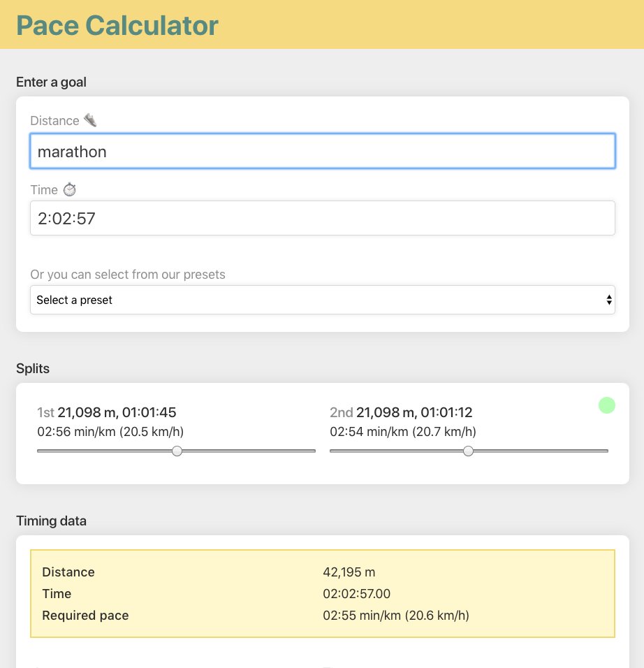This screenshot has width=644, height=668.
Task: Click the green status dot in Splits
Action: coord(606,405)
